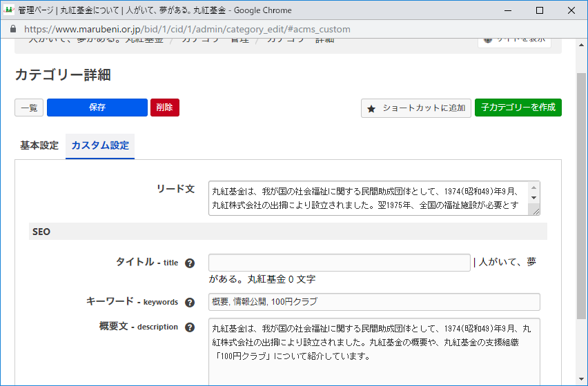Add page via star ショートカットに追加 button
The width and height of the screenshot is (588, 386).
point(415,108)
